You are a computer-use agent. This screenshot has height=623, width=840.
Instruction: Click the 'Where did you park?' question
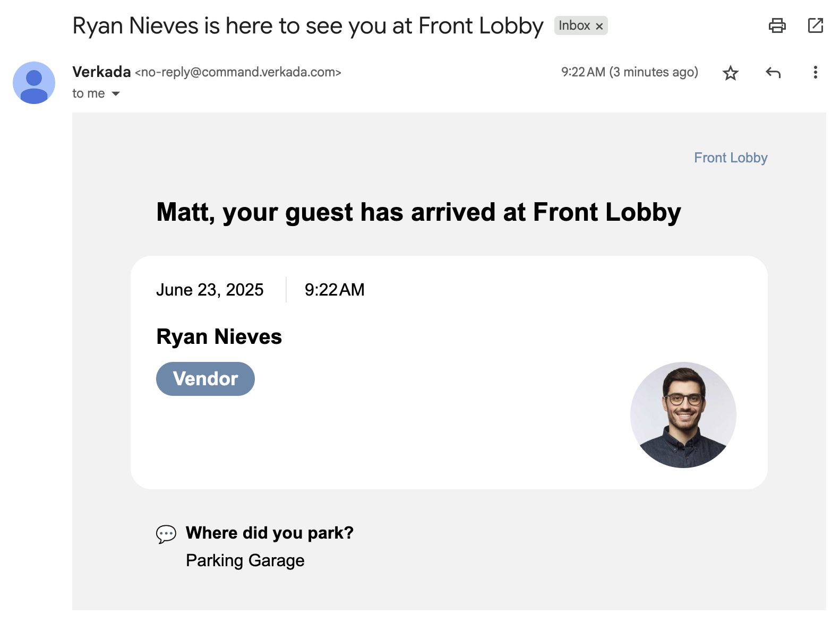coord(270,533)
